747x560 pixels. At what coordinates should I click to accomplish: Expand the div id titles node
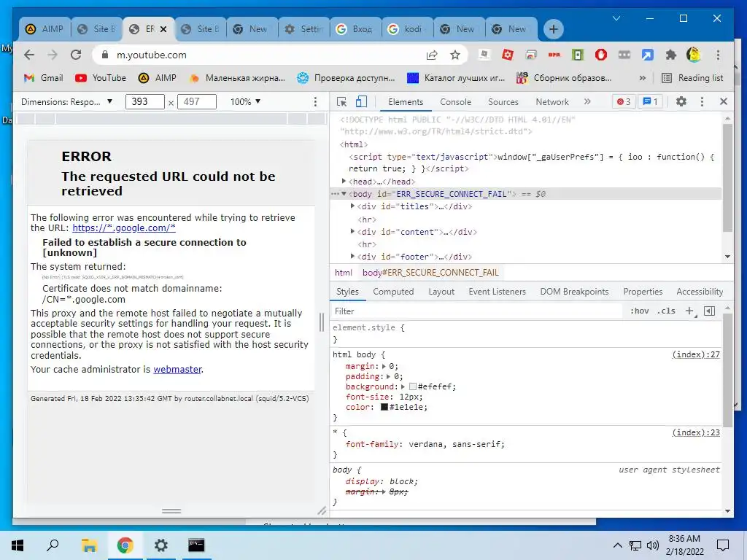tap(352, 206)
